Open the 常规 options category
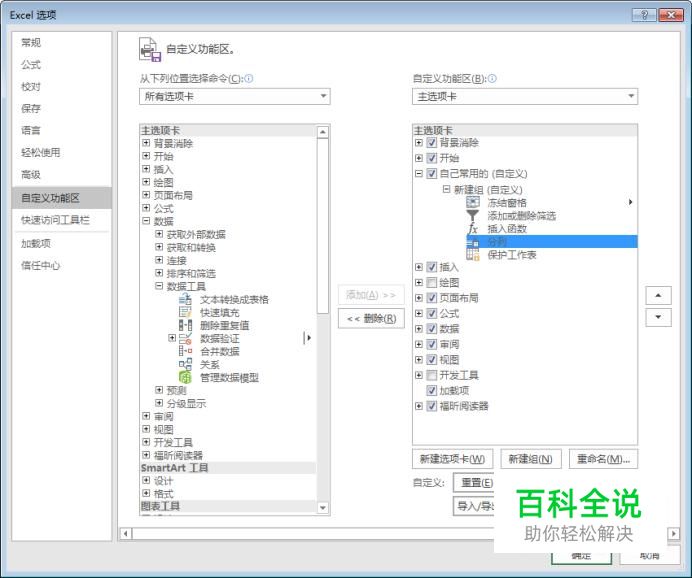This screenshot has width=692, height=578. pos(61,43)
